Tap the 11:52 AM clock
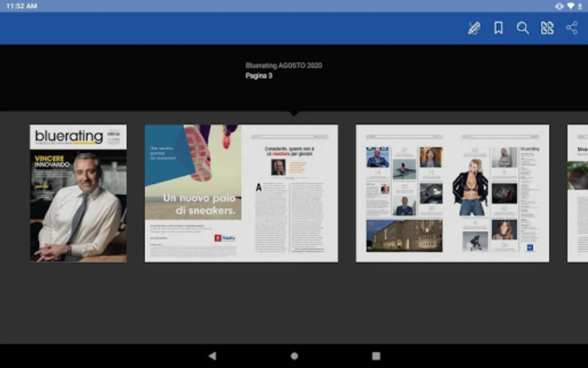The image size is (588, 368). click(x=22, y=6)
